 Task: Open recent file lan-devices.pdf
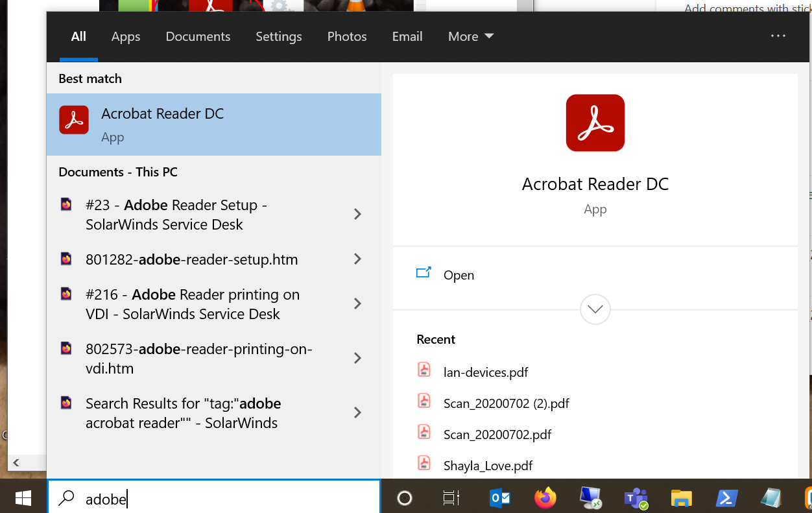coord(486,372)
